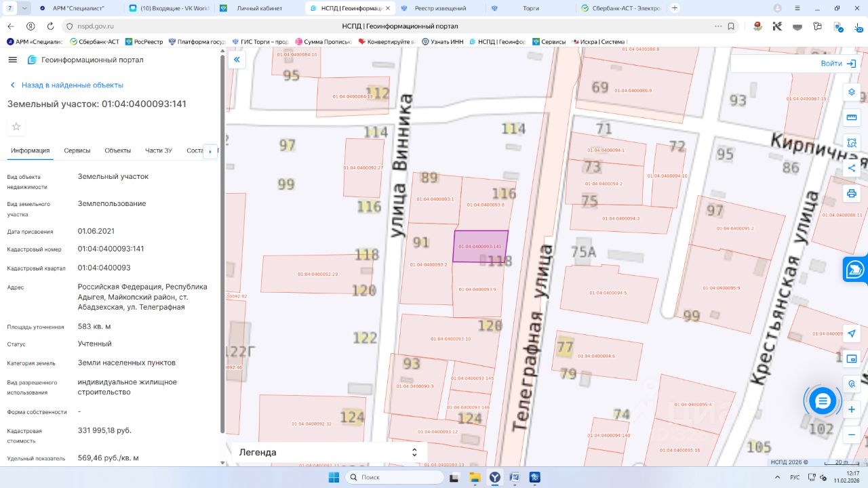Open the hamburger menu of Геоинформационный портал

12,60
